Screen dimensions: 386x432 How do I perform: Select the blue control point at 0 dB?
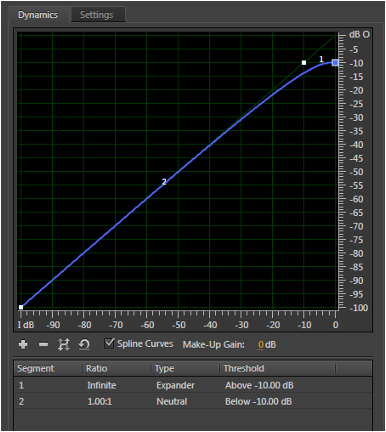click(335, 63)
